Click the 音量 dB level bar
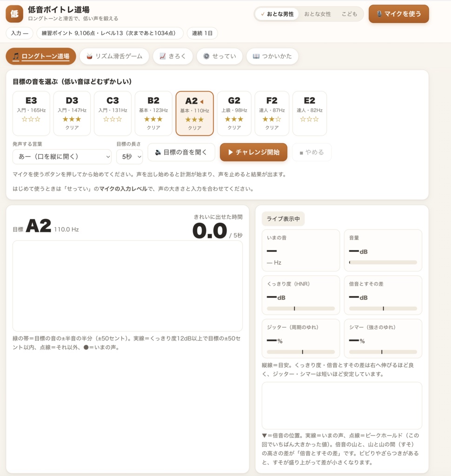 (x=383, y=262)
